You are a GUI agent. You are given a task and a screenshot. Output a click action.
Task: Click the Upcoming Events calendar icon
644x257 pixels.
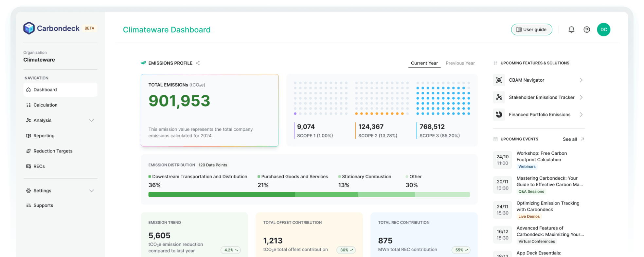(495, 139)
